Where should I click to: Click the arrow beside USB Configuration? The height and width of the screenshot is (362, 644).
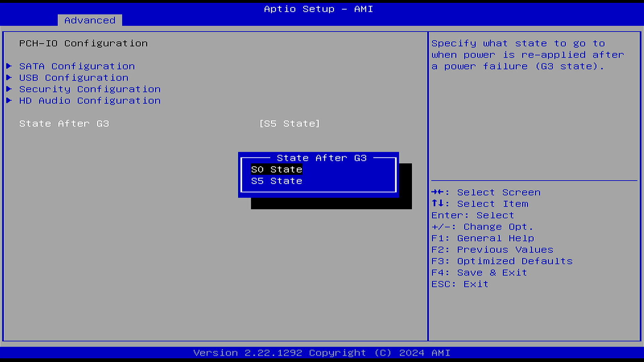(x=9, y=77)
